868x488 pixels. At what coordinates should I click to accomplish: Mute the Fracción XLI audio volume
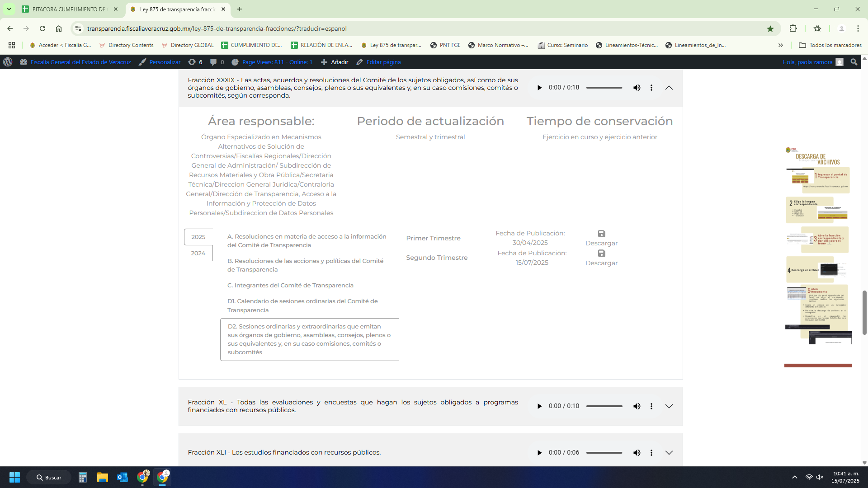[x=637, y=453]
